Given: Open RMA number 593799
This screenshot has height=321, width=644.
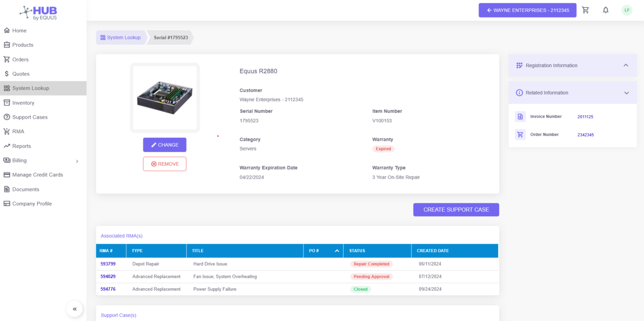Looking at the screenshot, I should click(108, 264).
